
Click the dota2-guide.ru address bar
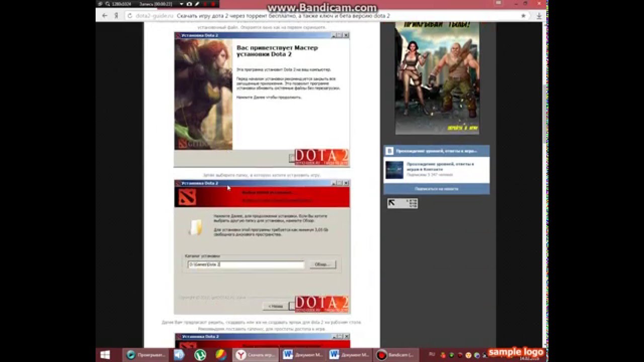[x=322, y=16]
